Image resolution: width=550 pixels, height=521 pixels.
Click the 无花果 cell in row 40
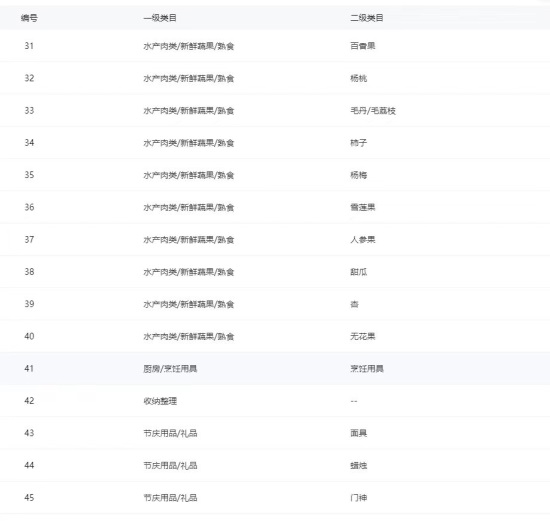click(363, 336)
